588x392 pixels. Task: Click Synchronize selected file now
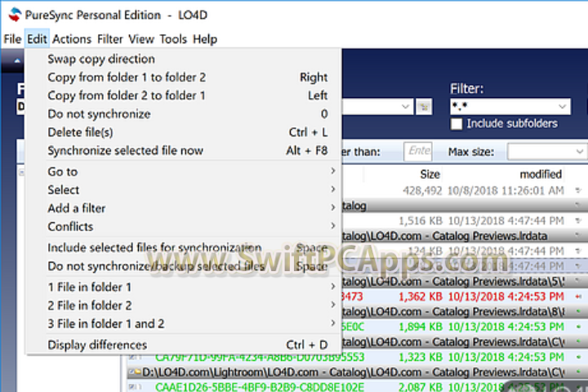point(184,150)
